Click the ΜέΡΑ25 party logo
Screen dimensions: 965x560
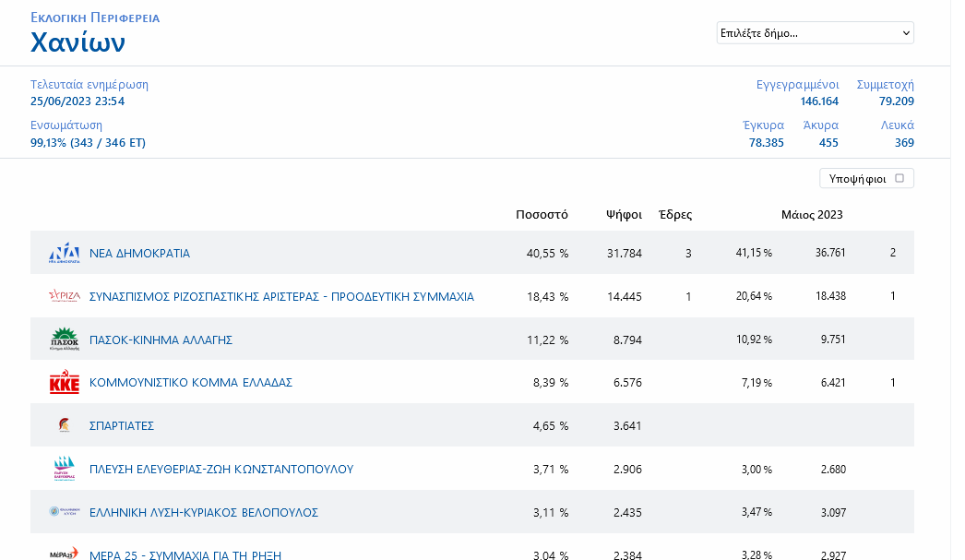pyautogui.click(x=65, y=554)
